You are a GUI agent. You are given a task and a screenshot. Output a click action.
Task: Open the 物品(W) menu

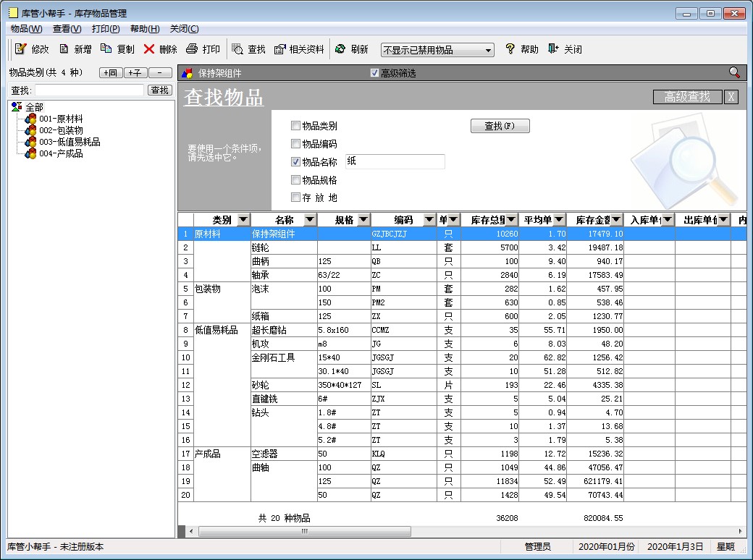click(x=26, y=29)
